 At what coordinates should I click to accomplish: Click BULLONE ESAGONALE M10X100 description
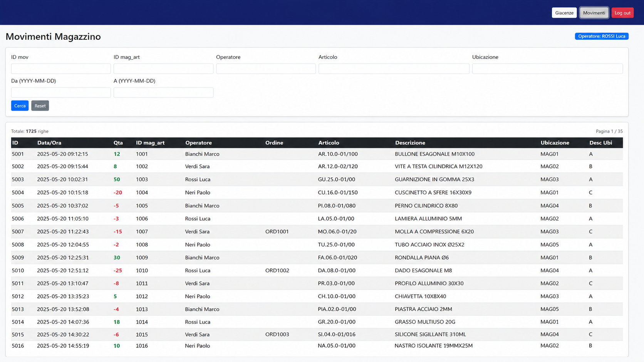[434, 154]
